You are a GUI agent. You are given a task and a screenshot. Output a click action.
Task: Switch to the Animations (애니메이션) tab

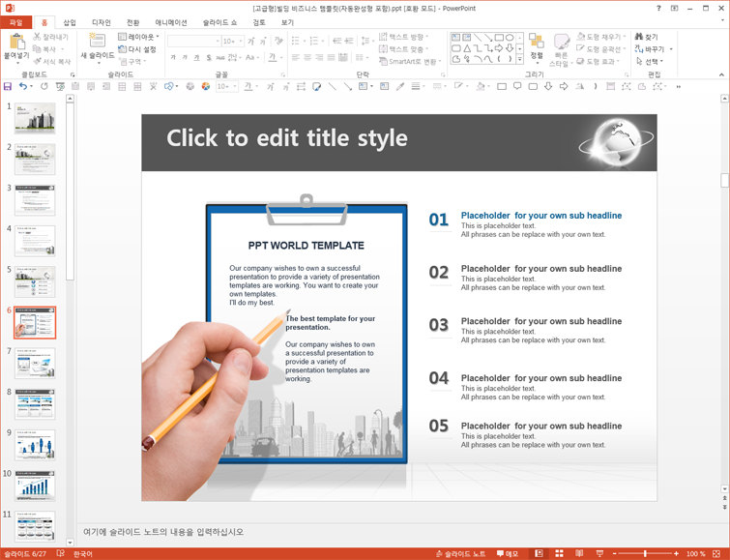coord(171,22)
